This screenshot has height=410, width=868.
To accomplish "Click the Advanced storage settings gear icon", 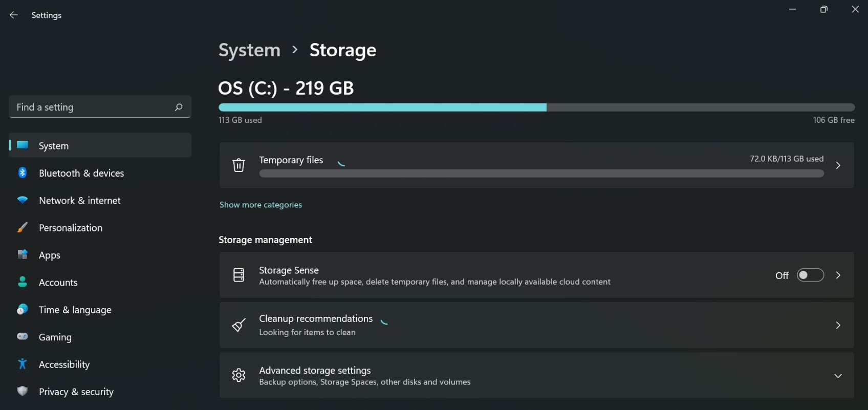I will [x=238, y=375].
